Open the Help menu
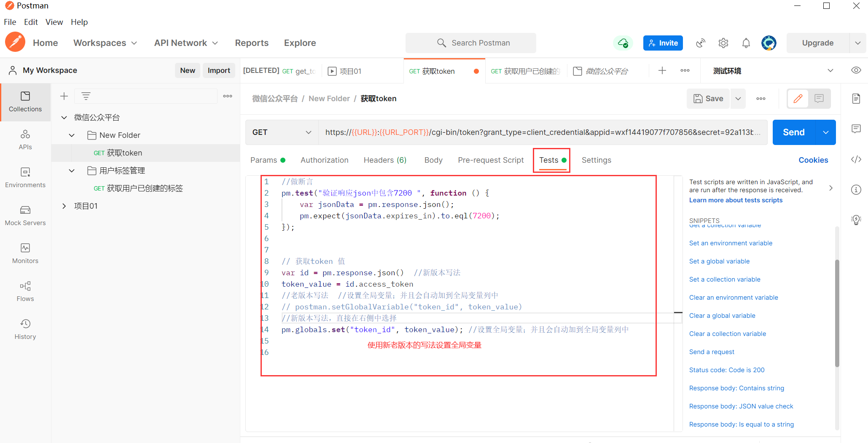The height and width of the screenshot is (443, 868). (79, 22)
